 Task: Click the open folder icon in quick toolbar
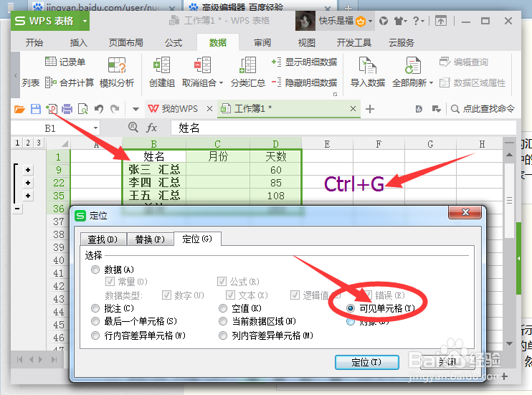tap(19, 109)
